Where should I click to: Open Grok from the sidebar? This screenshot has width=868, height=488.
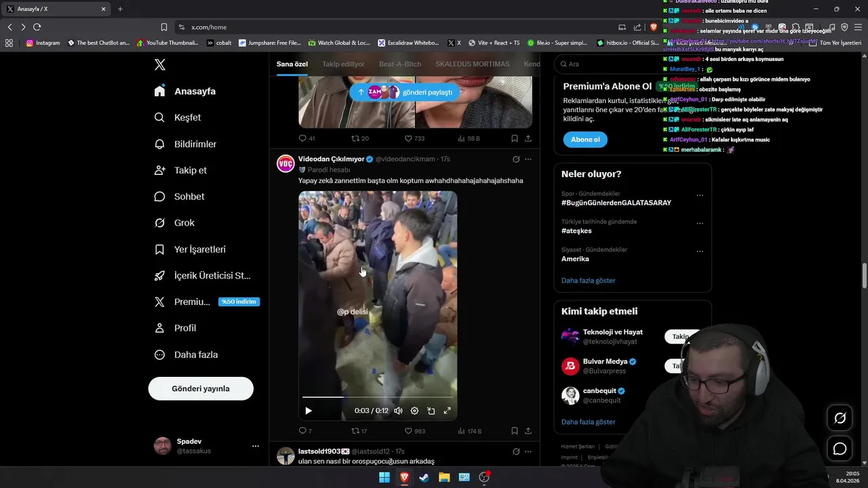(x=174, y=223)
